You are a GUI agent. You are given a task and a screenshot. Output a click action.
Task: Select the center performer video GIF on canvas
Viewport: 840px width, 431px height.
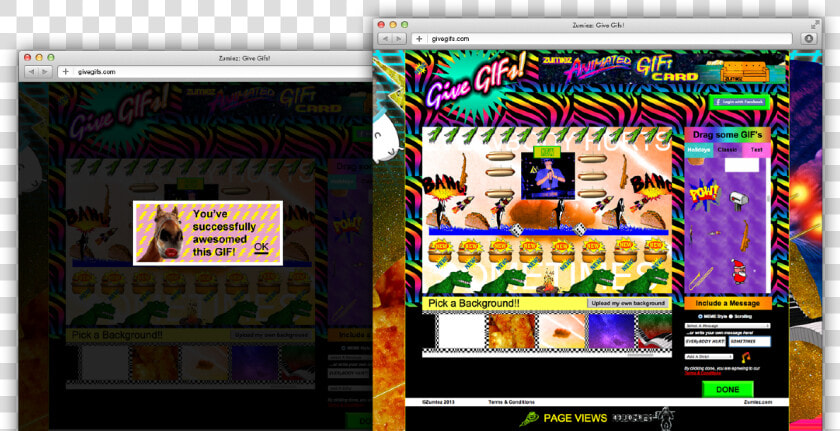pos(548,176)
